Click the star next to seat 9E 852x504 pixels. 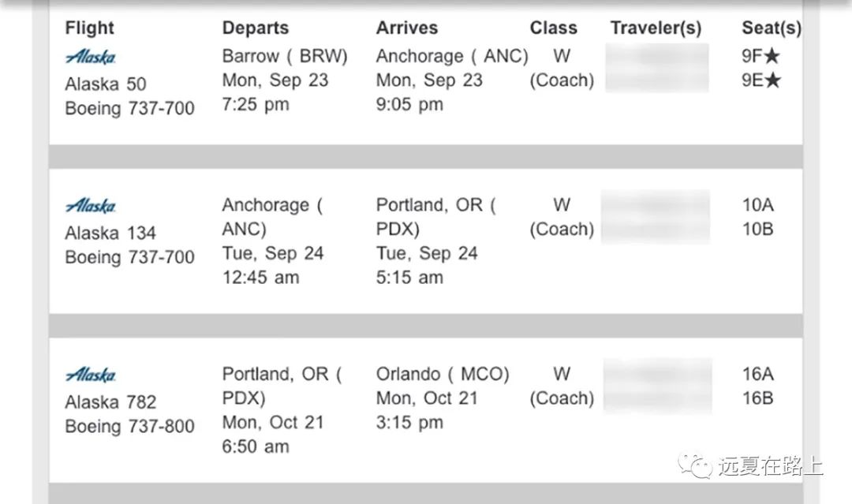click(772, 80)
